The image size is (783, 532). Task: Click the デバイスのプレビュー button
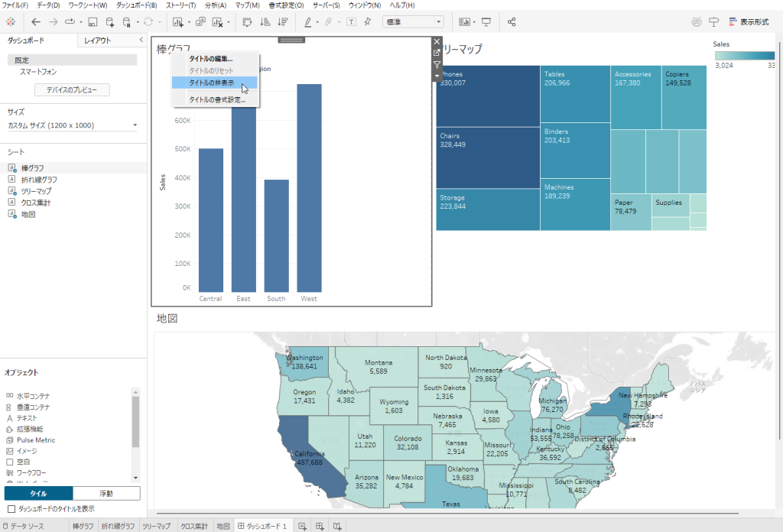[72, 90]
